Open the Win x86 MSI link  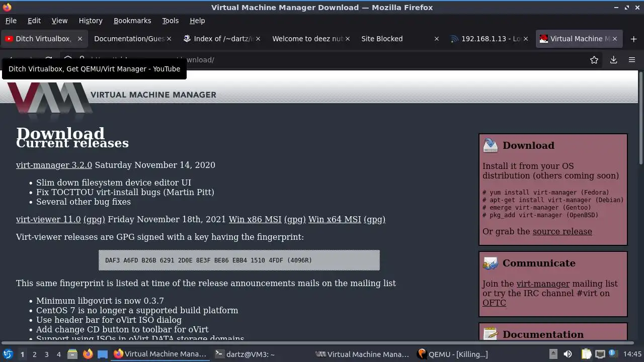click(255, 219)
